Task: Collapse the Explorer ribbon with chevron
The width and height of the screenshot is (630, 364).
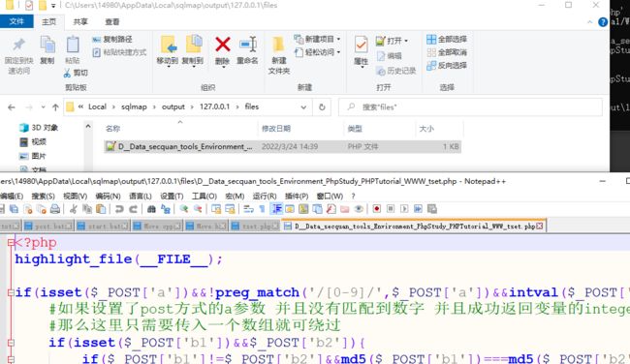Action: pyautogui.click(x=590, y=22)
